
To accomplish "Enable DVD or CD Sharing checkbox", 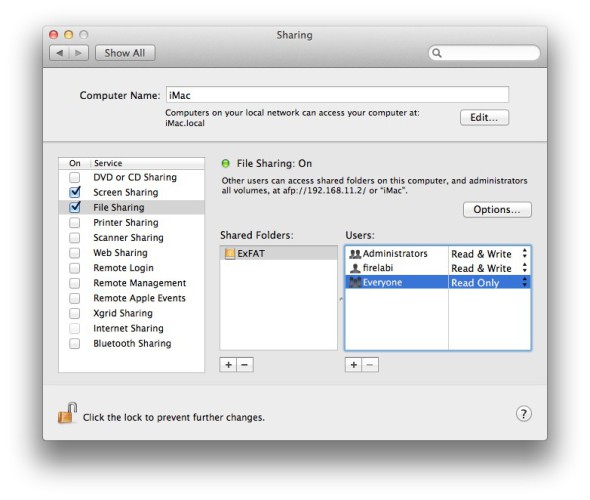I will pyautogui.click(x=75, y=177).
